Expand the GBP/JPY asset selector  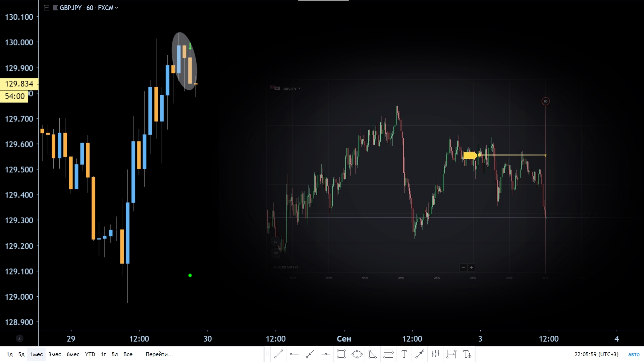pyautogui.click(x=290, y=89)
